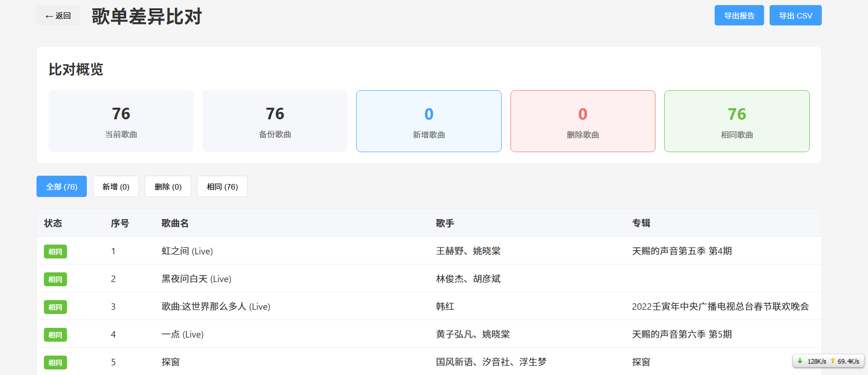
Task: Switch to the 相同 (76) tab
Action: [222, 187]
